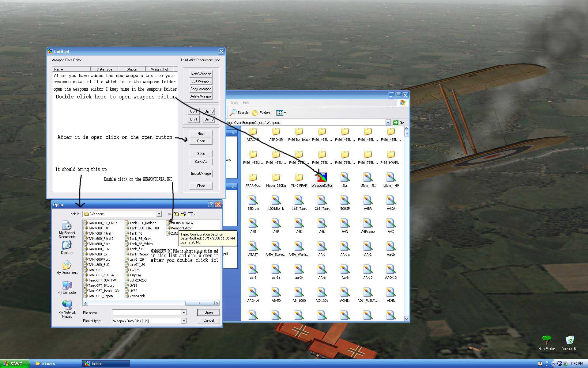Select the AA-1 file icon
The width and height of the screenshot is (588, 368).
pyautogui.click(x=322, y=249)
